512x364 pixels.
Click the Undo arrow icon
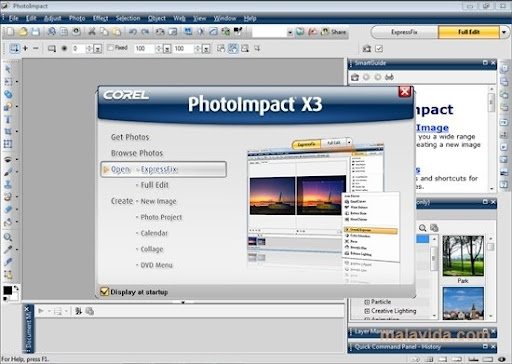[x=133, y=32]
